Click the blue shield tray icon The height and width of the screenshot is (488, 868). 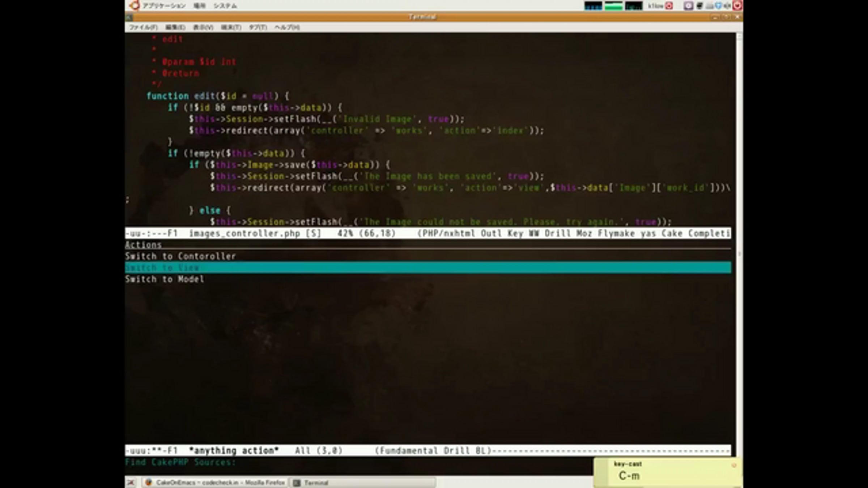(718, 6)
